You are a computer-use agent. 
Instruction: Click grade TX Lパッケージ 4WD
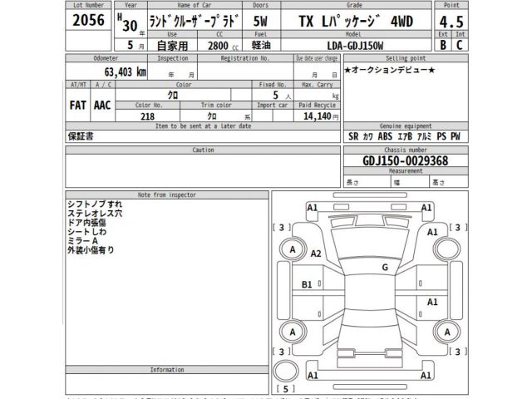(356, 22)
